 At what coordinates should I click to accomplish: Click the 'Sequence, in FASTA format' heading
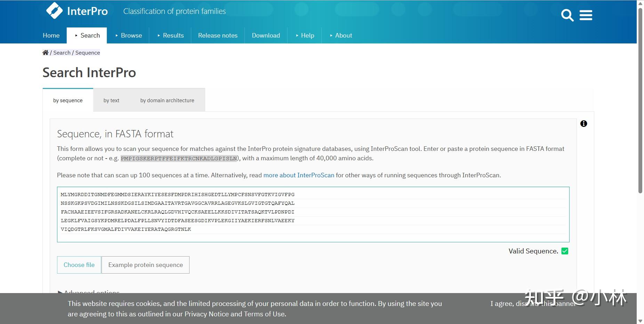pyautogui.click(x=115, y=134)
